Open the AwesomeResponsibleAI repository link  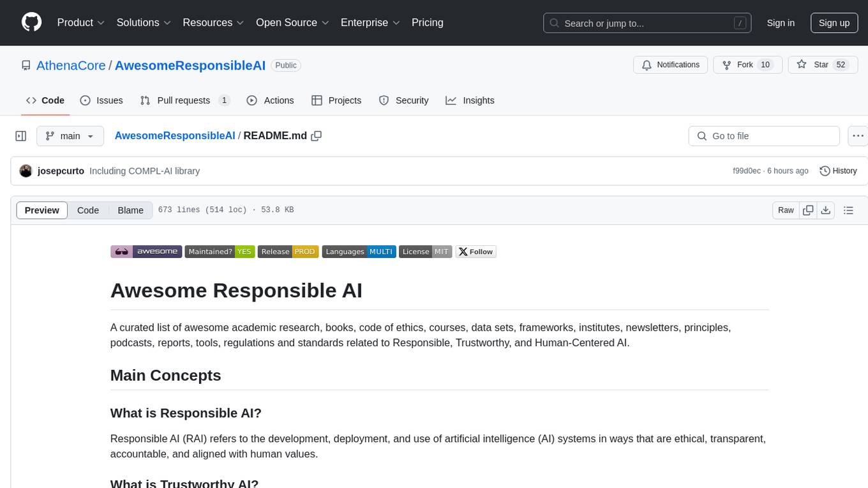(x=190, y=65)
